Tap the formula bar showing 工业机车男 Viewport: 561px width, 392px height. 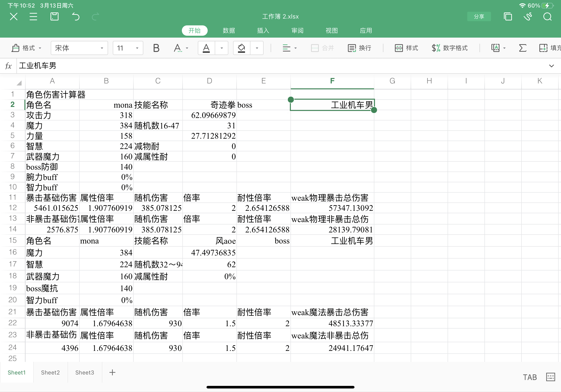tap(281, 66)
